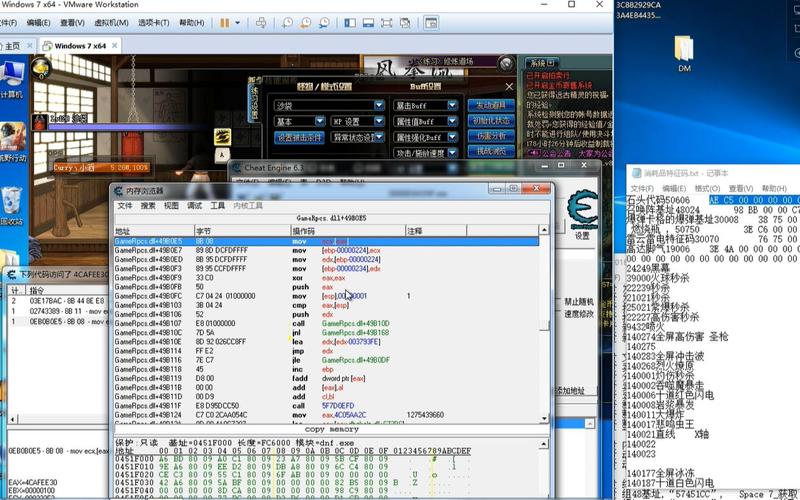This screenshot has height=500, width=800.
Task: Click the hex view scrollbar up arrow
Action: point(544,444)
